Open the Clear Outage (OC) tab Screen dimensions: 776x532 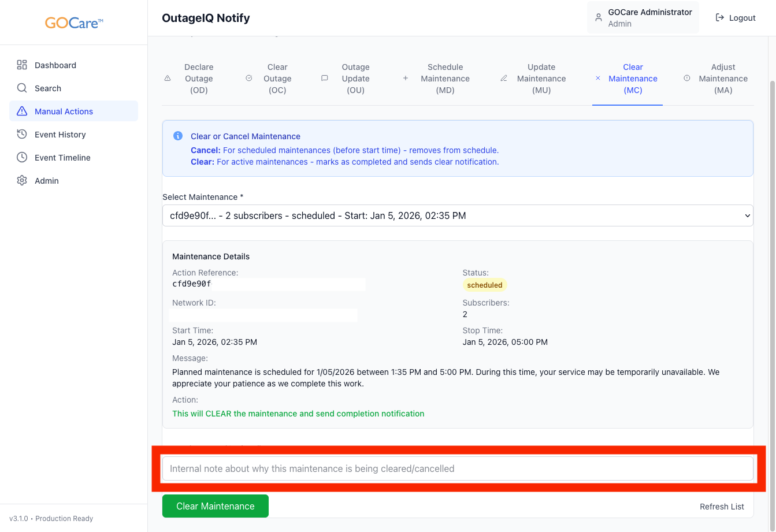click(x=271, y=79)
